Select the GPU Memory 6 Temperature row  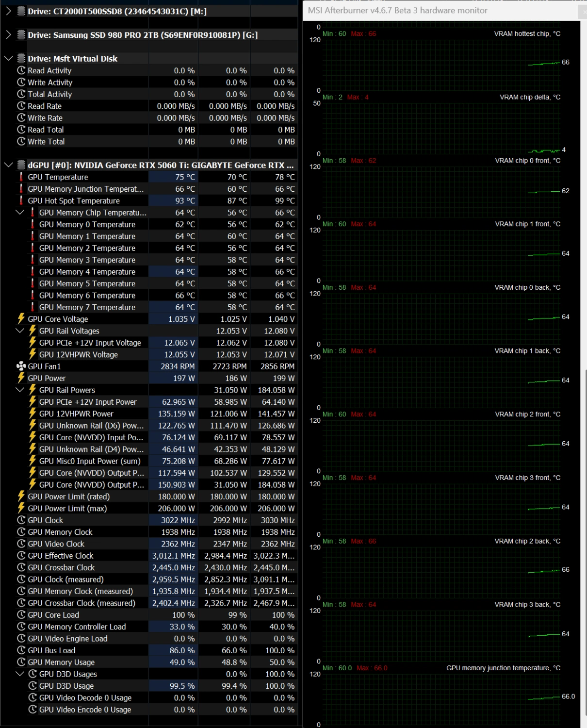tap(150, 296)
